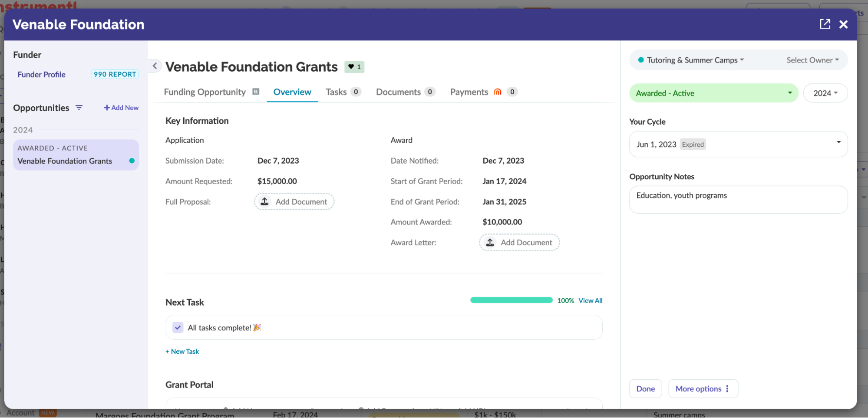
Task: Expand the Your Cycle Jun 1, 2023 dropdown
Action: tap(738, 144)
